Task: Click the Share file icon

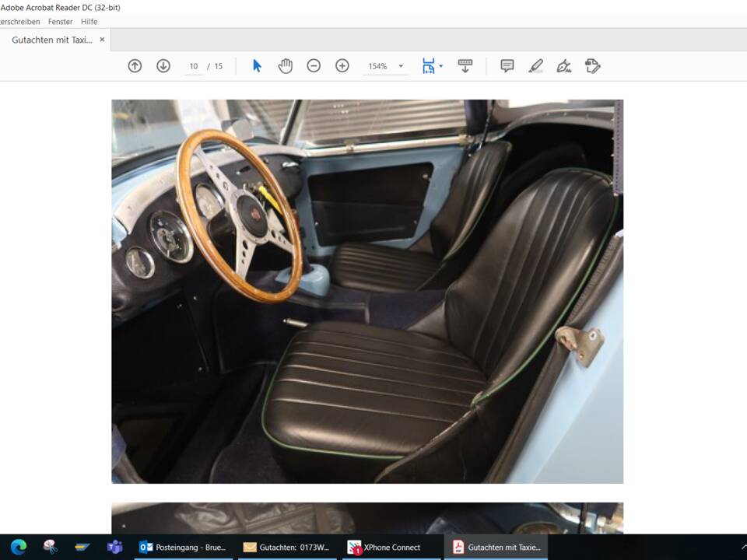Action: [591, 66]
